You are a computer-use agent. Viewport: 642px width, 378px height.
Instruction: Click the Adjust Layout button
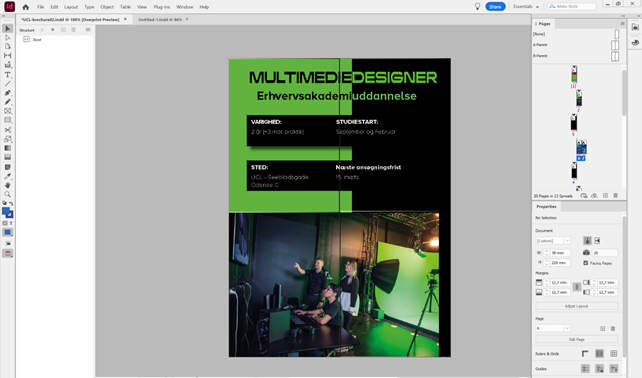click(x=576, y=306)
